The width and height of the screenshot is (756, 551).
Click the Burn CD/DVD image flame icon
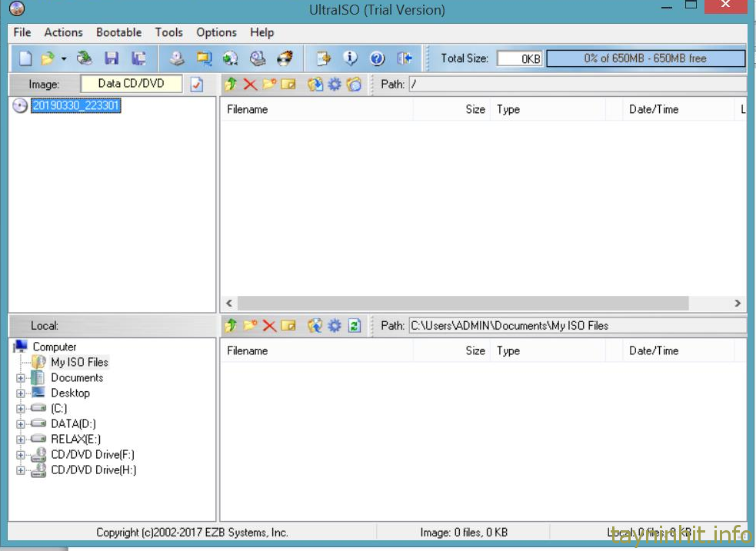pyautogui.click(x=285, y=58)
